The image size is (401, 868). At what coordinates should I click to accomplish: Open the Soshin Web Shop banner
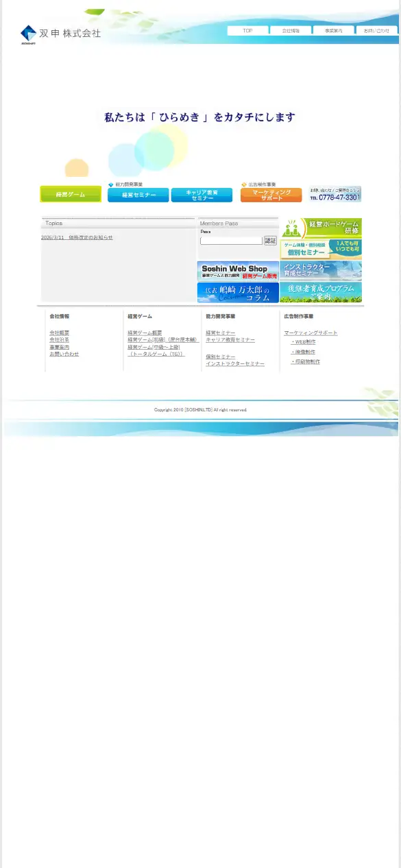pyautogui.click(x=238, y=271)
